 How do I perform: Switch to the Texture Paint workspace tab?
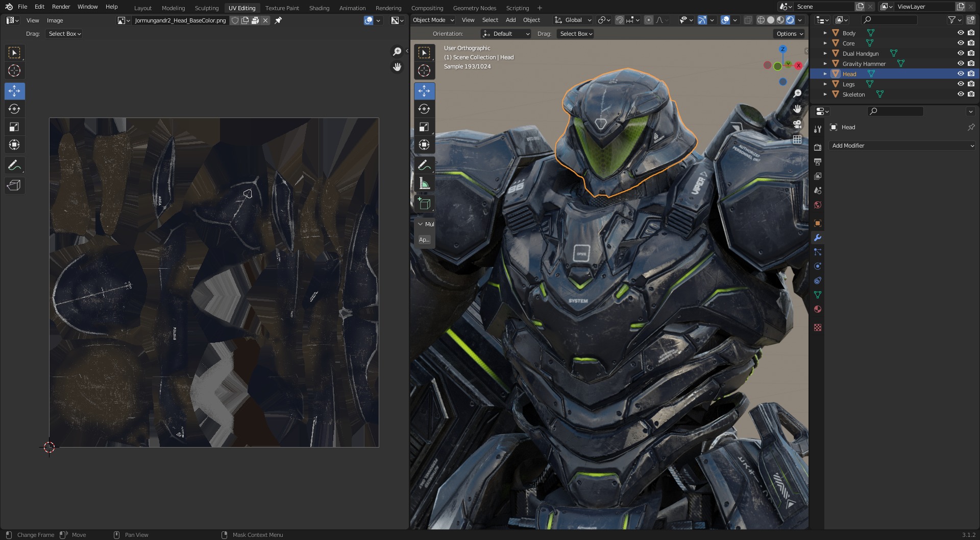pyautogui.click(x=282, y=8)
